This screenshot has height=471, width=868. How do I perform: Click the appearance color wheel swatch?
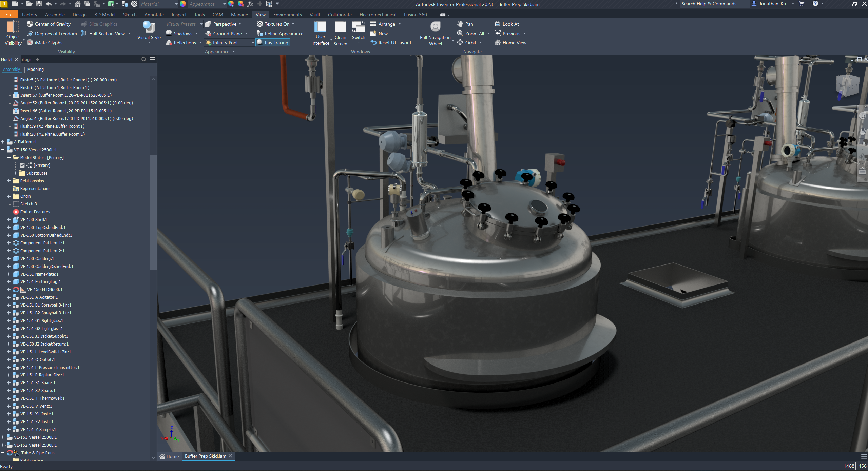[183, 4]
